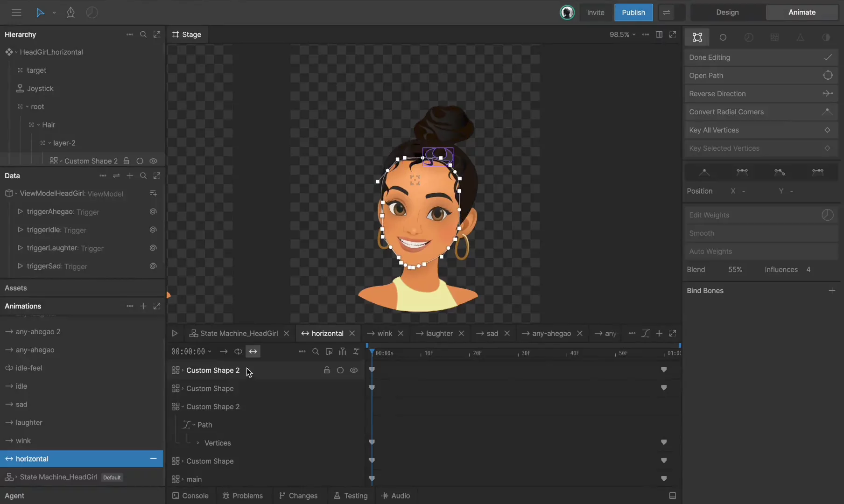Add a new timeline tab
This screenshot has height=504, width=844.
pyautogui.click(x=659, y=333)
